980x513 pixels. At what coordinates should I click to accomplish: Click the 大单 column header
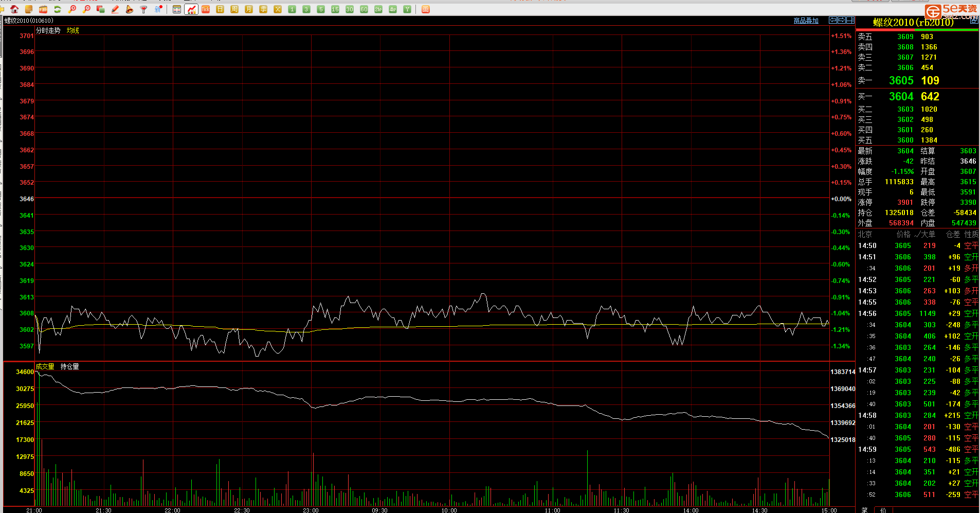coord(928,234)
